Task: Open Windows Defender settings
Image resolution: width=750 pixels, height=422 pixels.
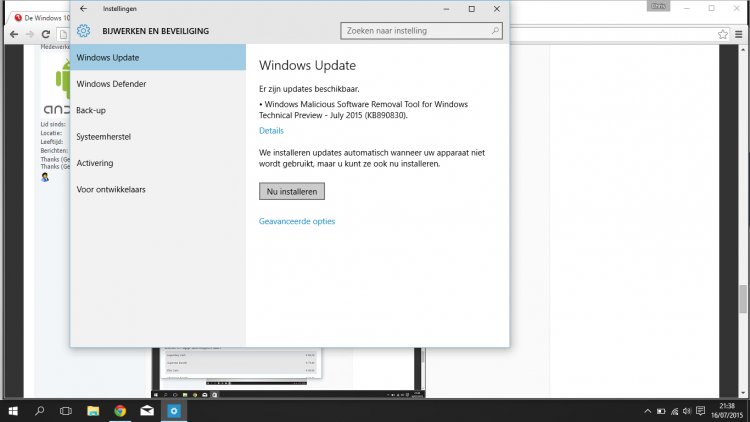Action: 158,84
